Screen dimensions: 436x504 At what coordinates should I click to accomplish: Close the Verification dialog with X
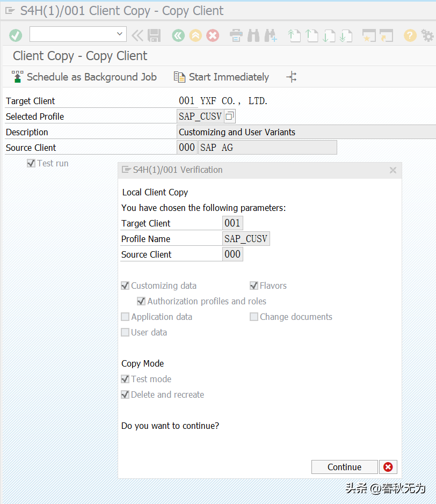pos(393,170)
